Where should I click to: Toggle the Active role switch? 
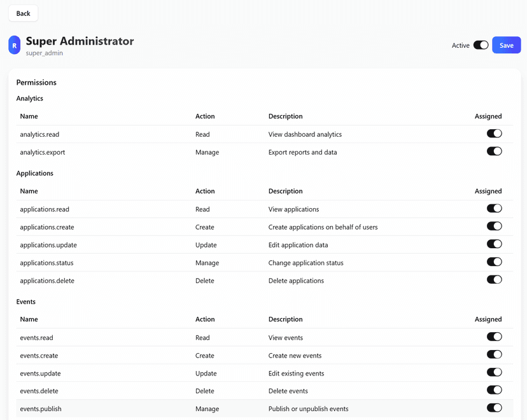click(x=481, y=45)
